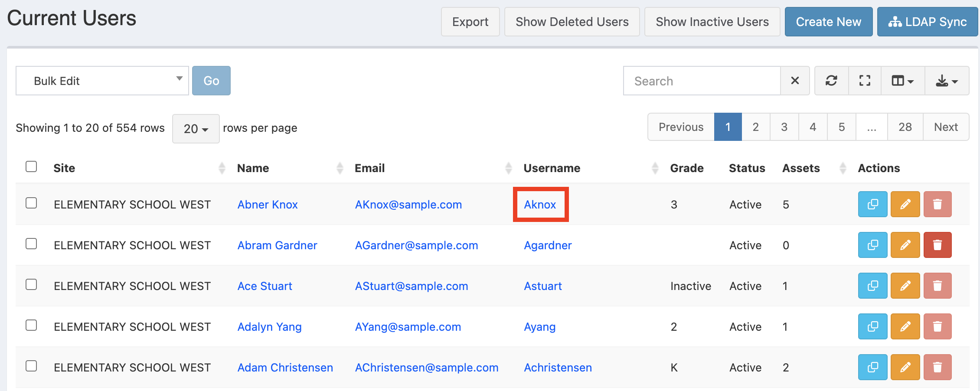Click the Create New button
Viewport: 980px width, 391px height.
tap(828, 22)
